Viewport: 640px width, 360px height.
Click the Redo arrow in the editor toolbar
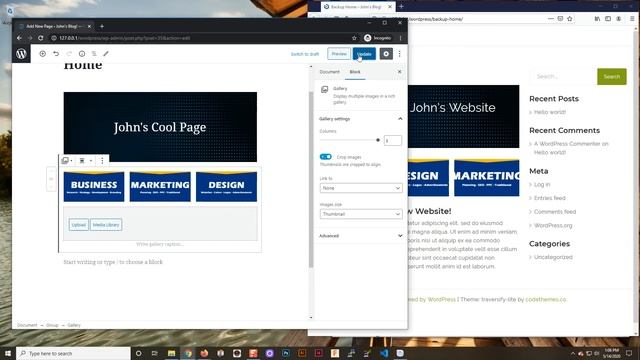pos(69,54)
